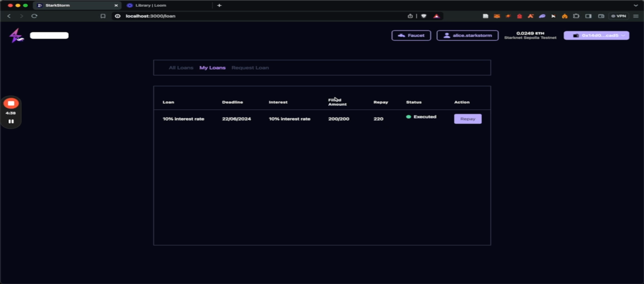Click the purple feather extension icon
Screen dimensions: 644x284
(542, 16)
